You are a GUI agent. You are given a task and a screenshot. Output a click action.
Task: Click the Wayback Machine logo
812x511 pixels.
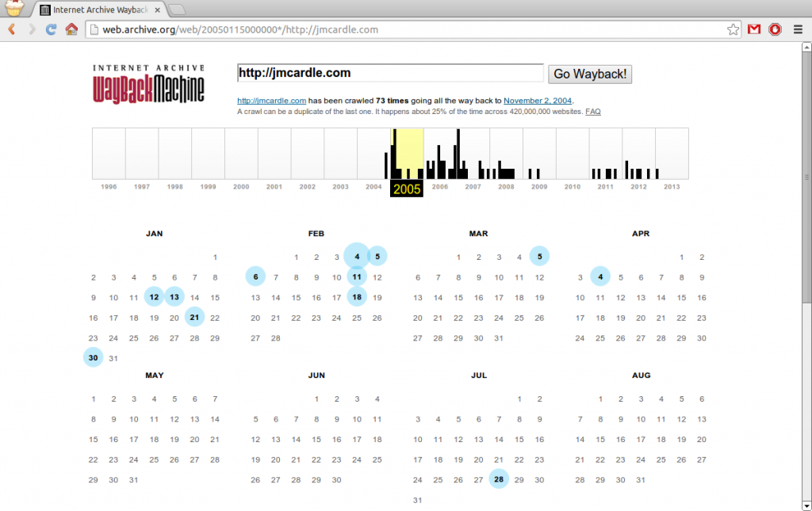point(148,84)
